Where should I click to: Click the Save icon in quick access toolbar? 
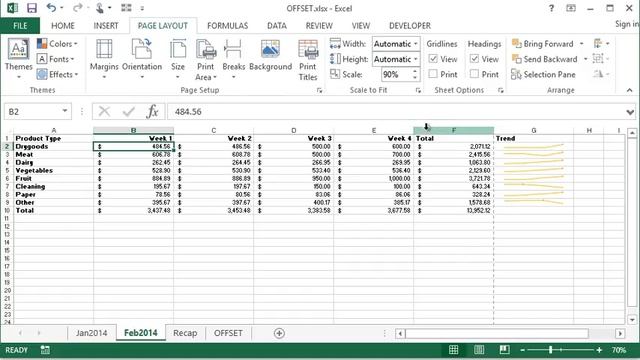coord(32,8)
